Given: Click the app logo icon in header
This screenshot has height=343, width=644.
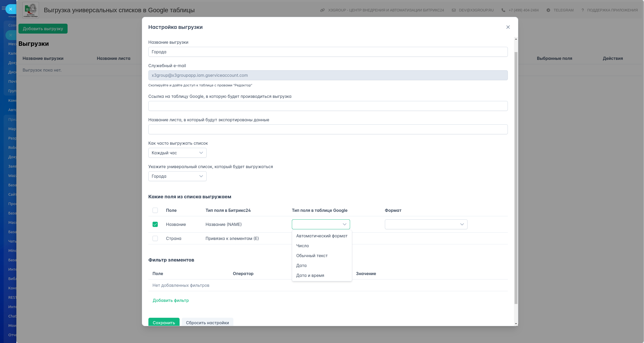Looking at the screenshot, I should pos(31,10).
